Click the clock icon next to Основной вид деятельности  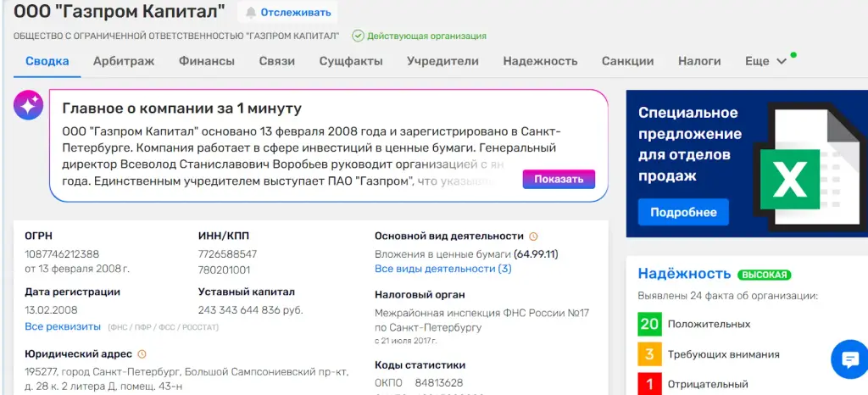coord(533,236)
